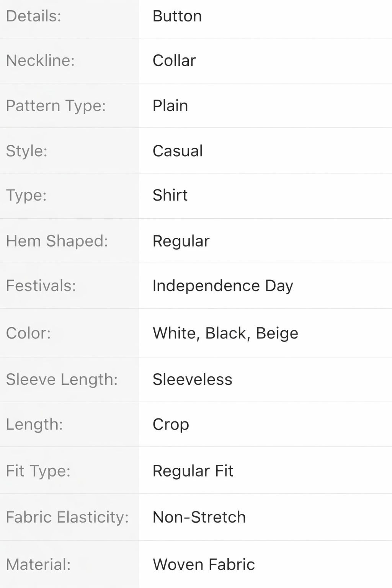Click the "Collar" neckline value

pyautogui.click(x=174, y=60)
